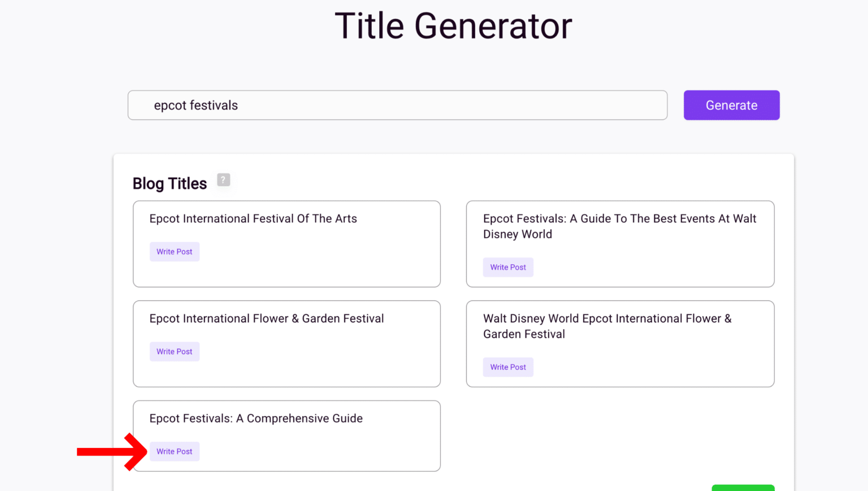Click the green button at the bottom right
The height and width of the screenshot is (491, 868).
click(743, 487)
